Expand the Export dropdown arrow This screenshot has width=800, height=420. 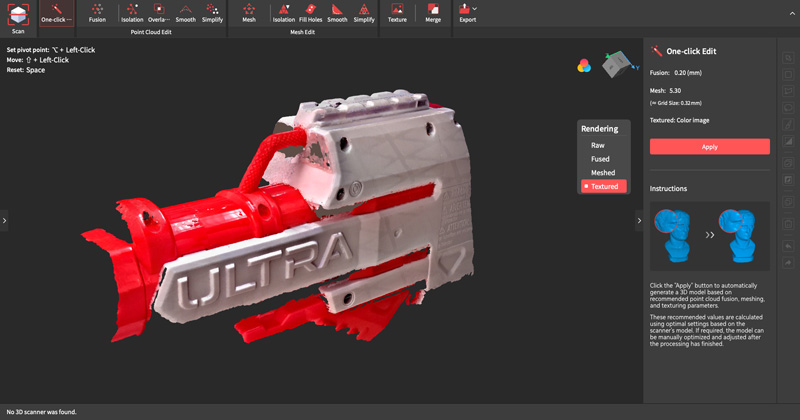coord(475,9)
